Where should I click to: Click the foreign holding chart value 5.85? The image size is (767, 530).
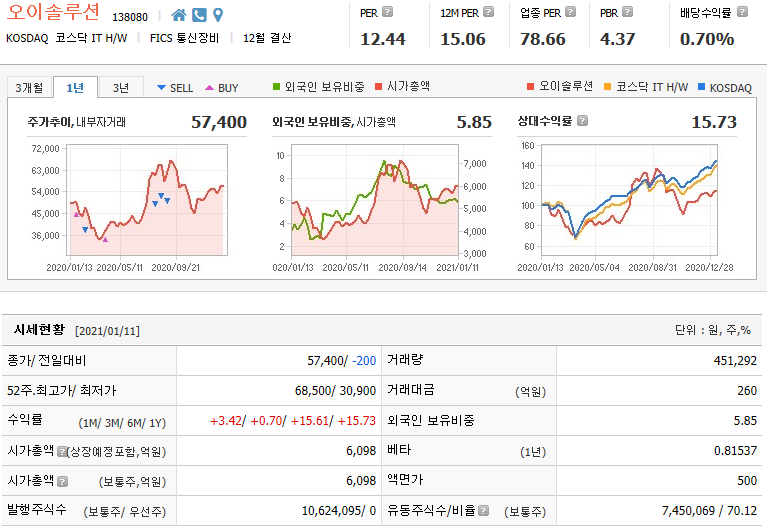click(474, 122)
